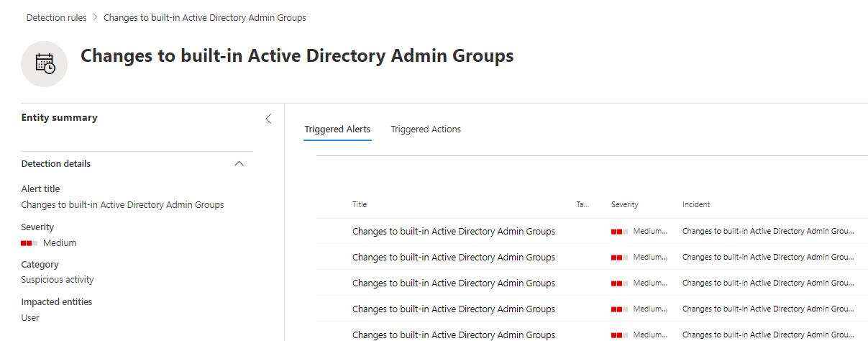This screenshot has height=341, width=868.
Task: Select the fourth alert row in the table
Action: [x=453, y=309]
